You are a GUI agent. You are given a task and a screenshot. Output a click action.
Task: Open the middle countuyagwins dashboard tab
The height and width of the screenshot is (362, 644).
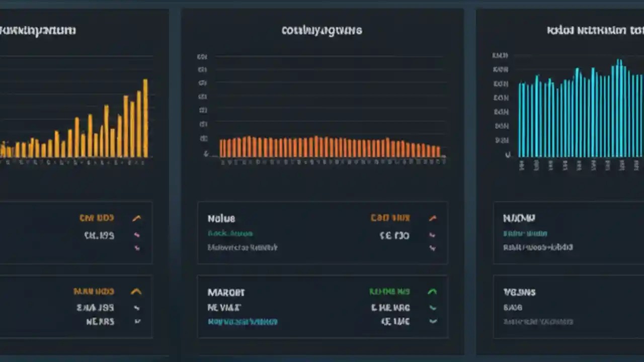tap(321, 30)
